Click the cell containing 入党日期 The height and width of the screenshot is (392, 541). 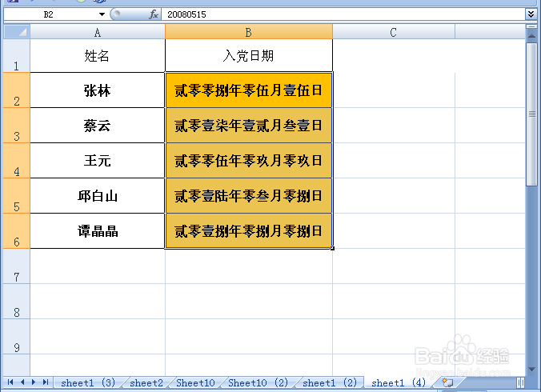[x=249, y=56]
